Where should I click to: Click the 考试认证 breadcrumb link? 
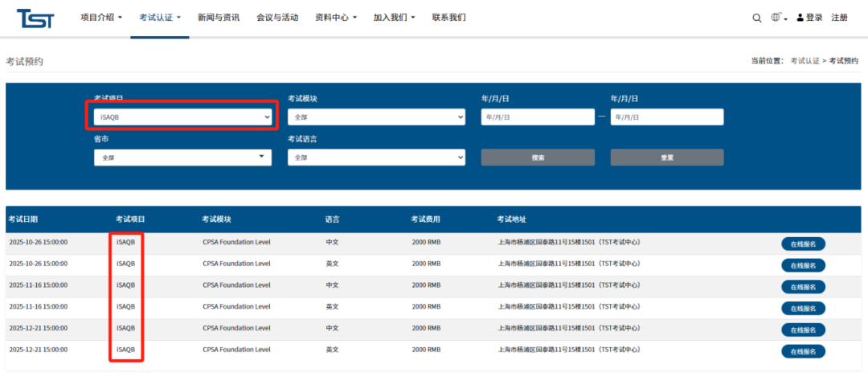pyautogui.click(x=805, y=61)
